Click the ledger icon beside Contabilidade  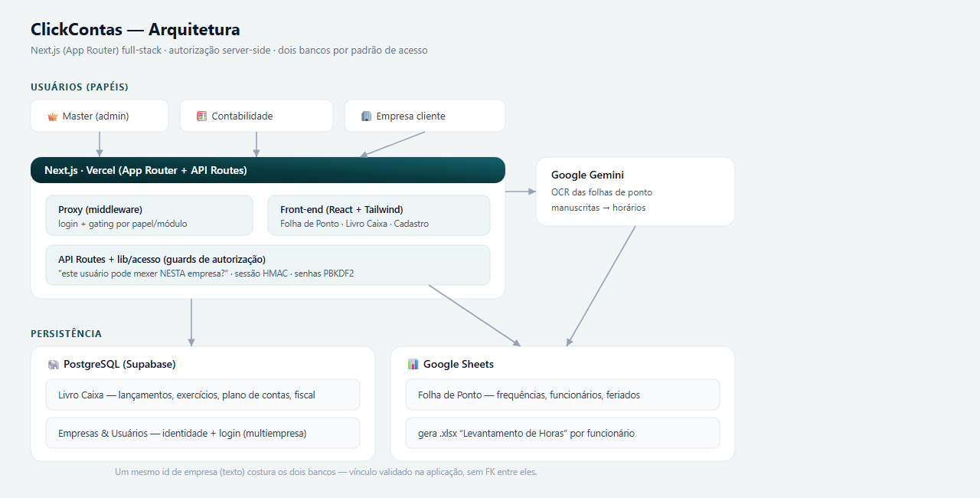click(x=202, y=116)
